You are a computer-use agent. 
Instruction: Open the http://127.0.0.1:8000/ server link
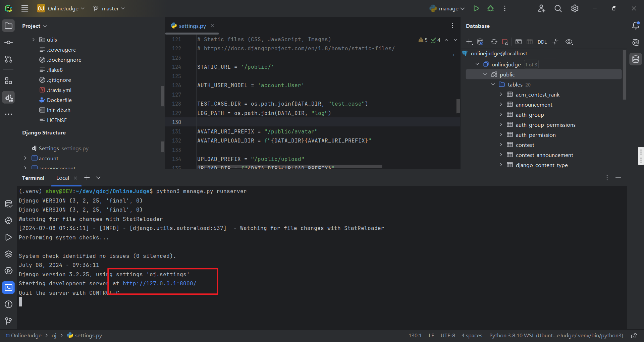pyautogui.click(x=160, y=284)
